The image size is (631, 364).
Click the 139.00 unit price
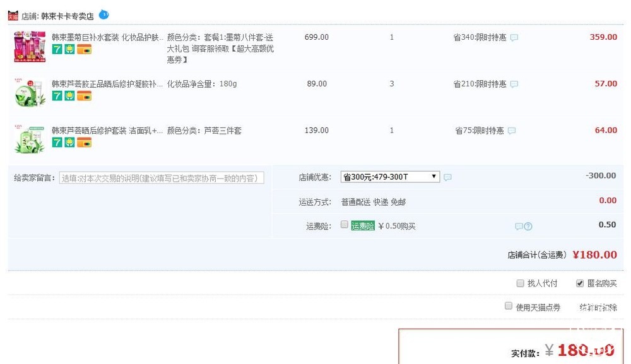click(x=317, y=131)
